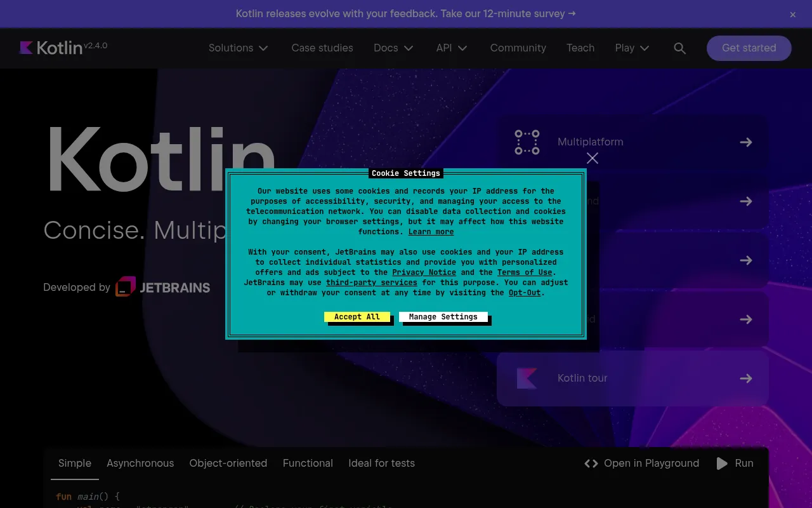
Task: Follow the arrow on the Kotlin tour card
Action: pos(746,378)
